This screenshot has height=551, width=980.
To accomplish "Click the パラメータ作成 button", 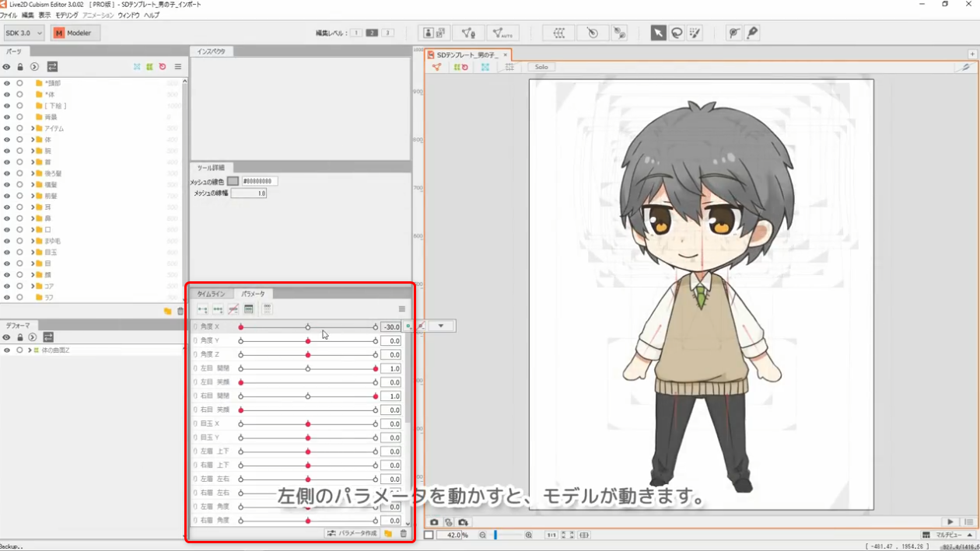I will pos(350,534).
